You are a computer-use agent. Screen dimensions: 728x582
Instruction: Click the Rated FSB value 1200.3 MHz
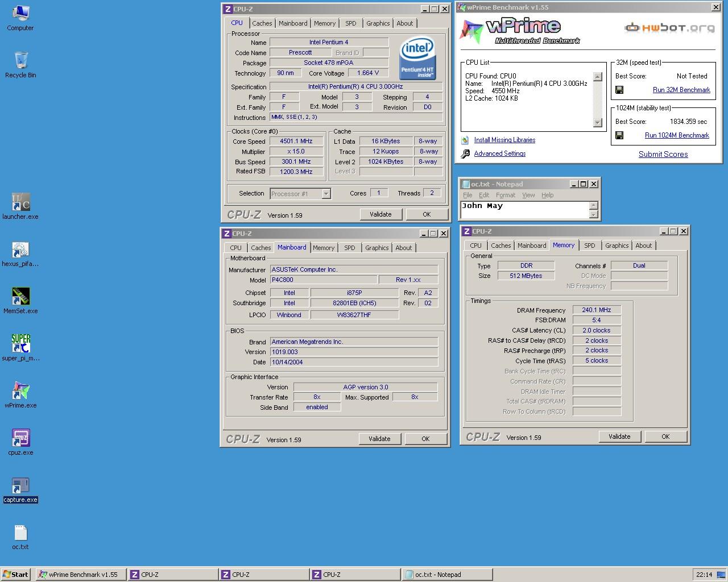pos(296,171)
